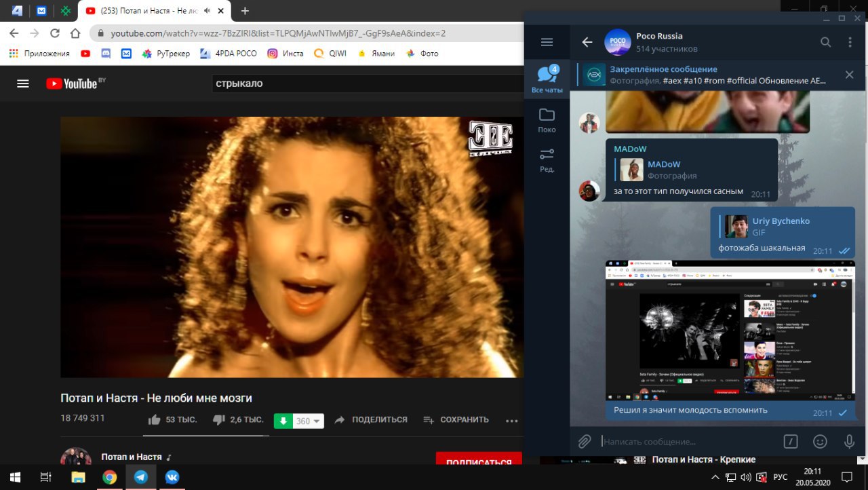868x490 pixels.
Task: Open Ред. folder edit in Telegram
Action: pyautogui.click(x=547, y=160)
